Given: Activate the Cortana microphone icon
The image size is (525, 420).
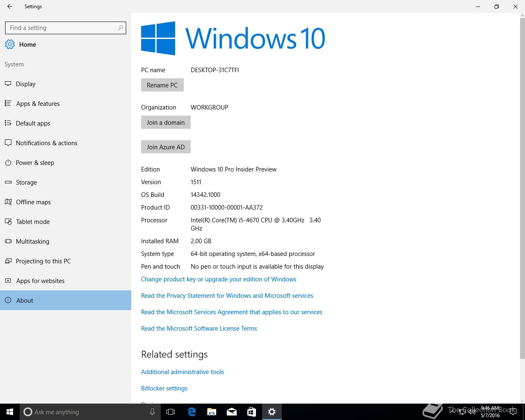Looking at the screenshot, I should 152,412.
